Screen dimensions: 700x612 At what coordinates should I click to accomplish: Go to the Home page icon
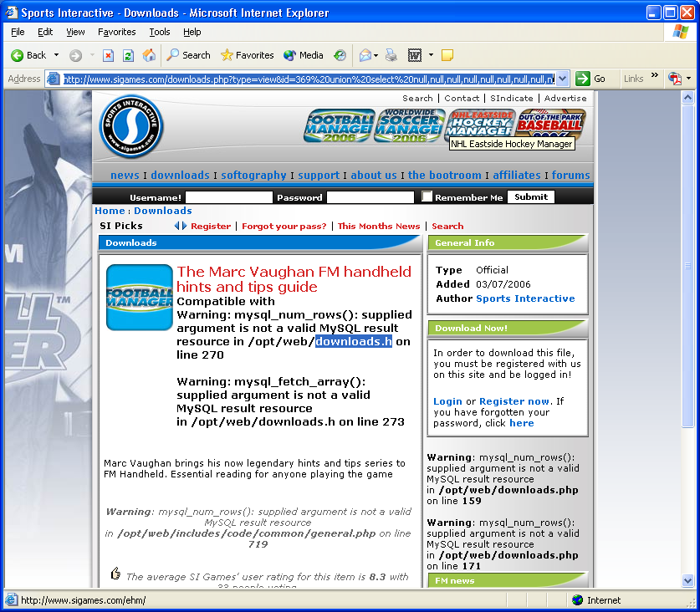[149, 55]
